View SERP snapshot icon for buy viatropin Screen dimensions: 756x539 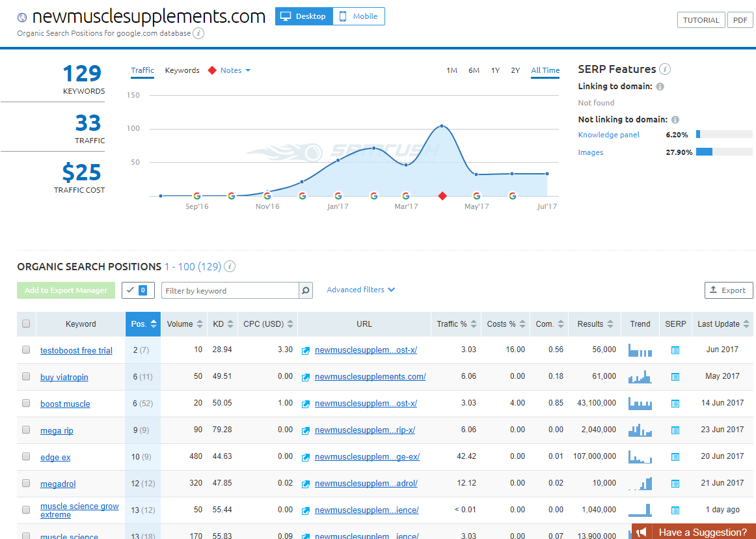pos(675,377)
